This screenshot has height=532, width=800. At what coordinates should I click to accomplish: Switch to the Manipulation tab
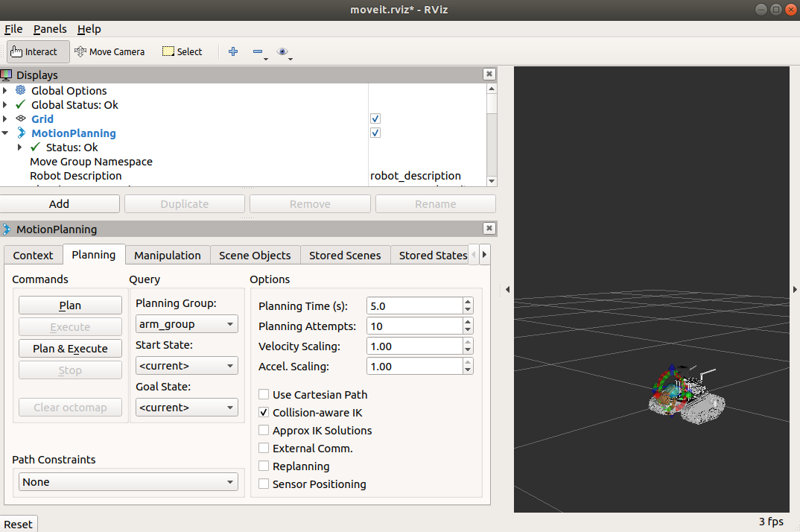(168, 256)
